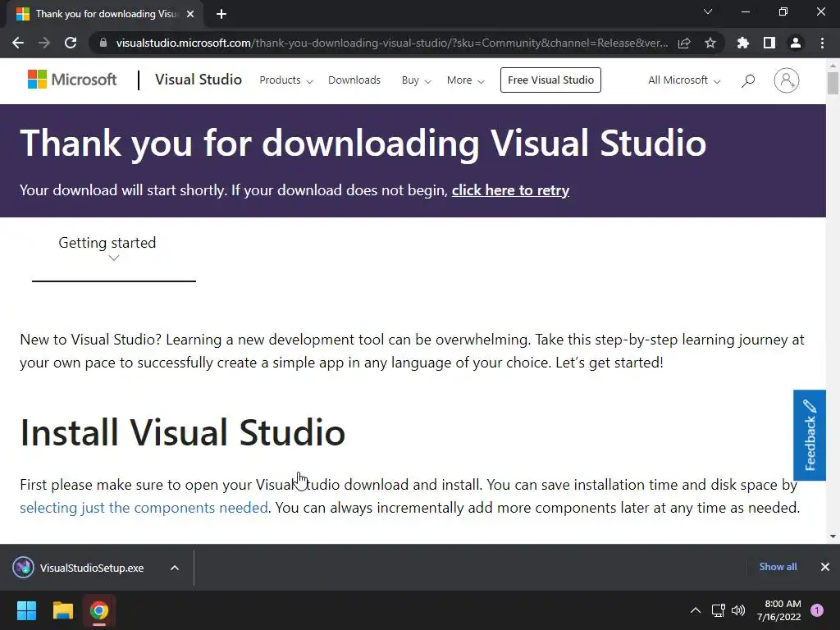The width and height of the screenshot is (840, 630).
Task: Open the volume tray icon
Action: pyautogui.click(x=738, y=610)
